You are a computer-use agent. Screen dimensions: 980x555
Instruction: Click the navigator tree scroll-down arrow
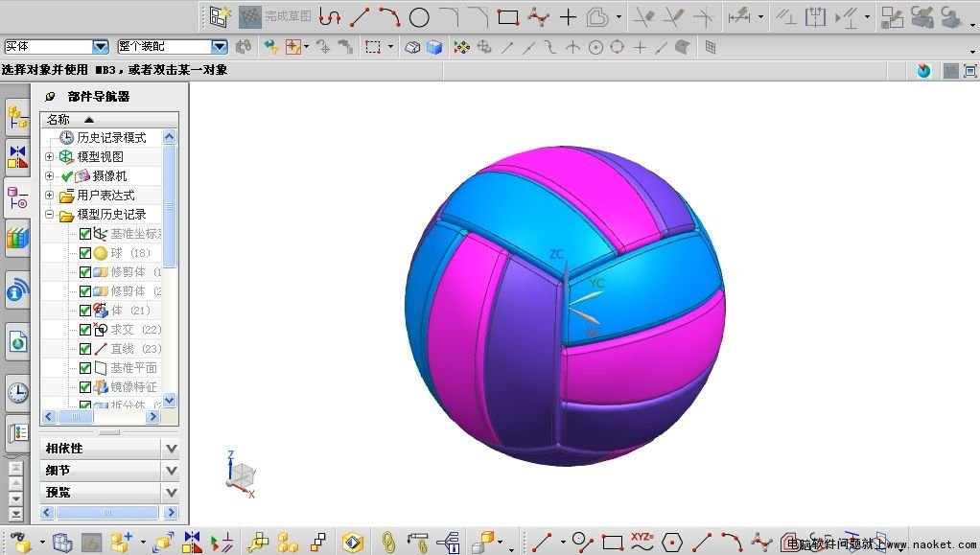click(x=170, y=401)
